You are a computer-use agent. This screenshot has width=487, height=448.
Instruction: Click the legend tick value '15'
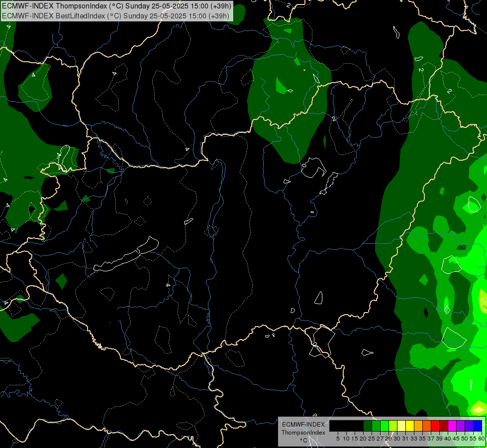tap(355, 439)
